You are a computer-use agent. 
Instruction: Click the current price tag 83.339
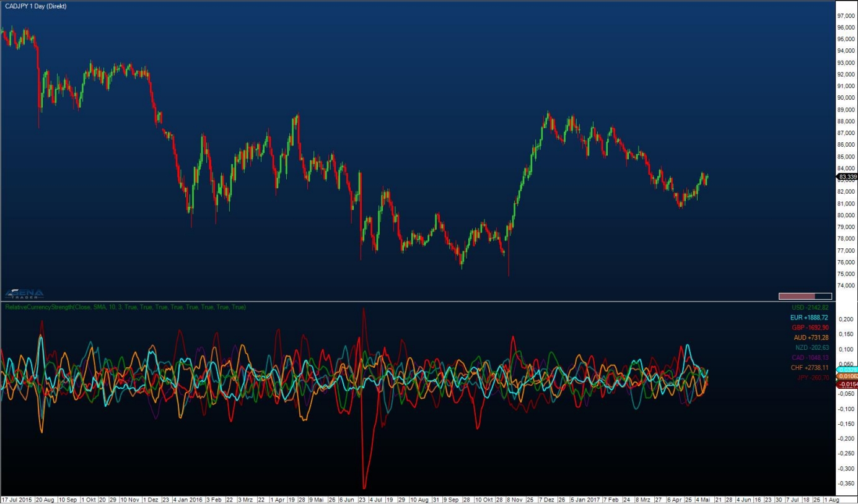click(x=846, y=177)
